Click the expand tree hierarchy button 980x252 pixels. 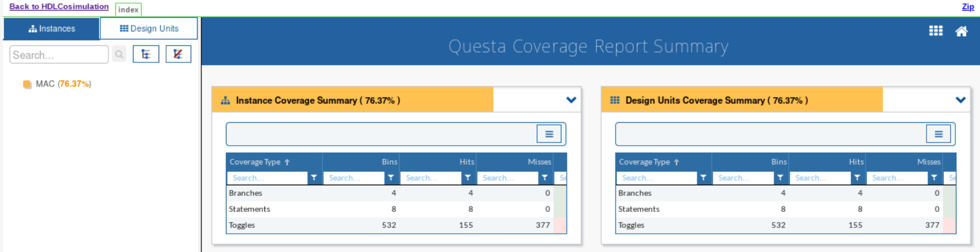(x=146, y=54)
